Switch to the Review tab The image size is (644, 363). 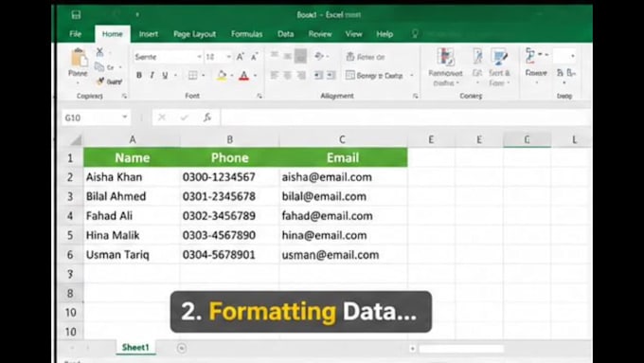pyautogui.click(x=320, y=34)
